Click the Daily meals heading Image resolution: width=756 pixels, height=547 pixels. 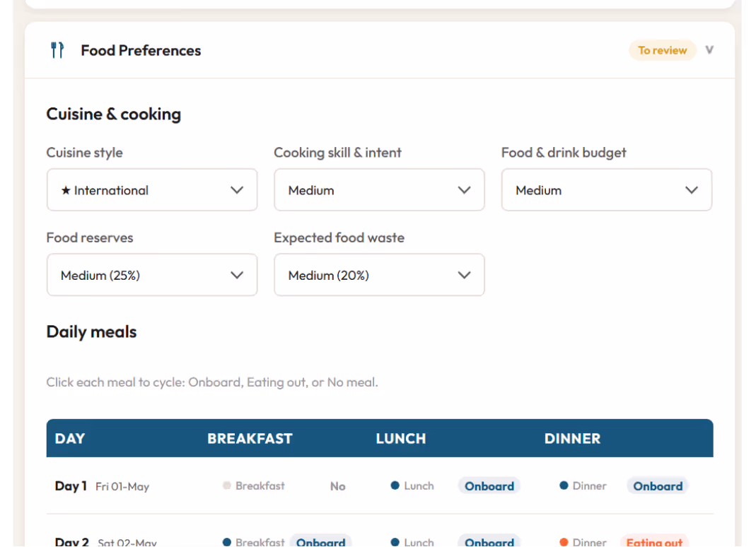(92, 332)
